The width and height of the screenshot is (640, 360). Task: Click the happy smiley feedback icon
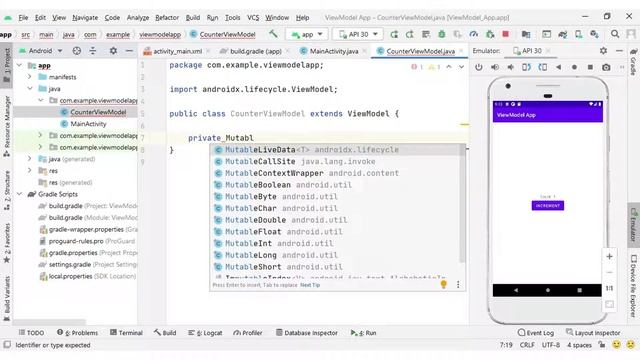tap(616, 344)
